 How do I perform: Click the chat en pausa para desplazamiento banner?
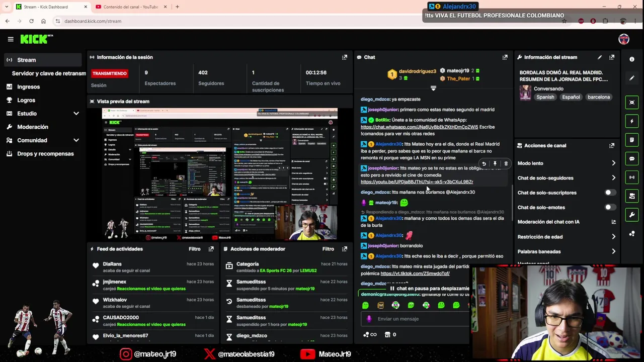coord(429,289)
